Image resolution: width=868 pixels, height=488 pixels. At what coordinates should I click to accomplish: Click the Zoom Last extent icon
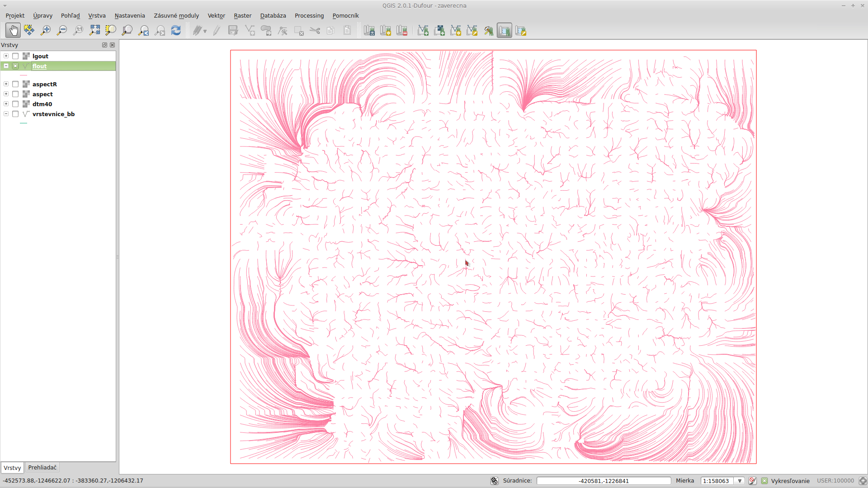point(144,31)
